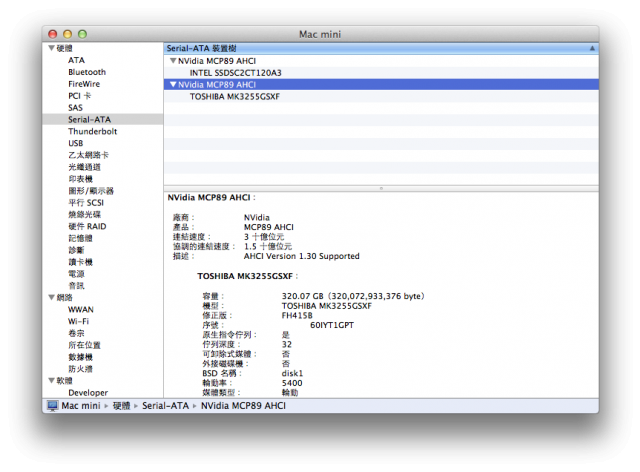Image resolution: width=640 pixels, height=472 pixels.
Task: Click the sort arrow in the Serial-ATA 裝置樹 header
Action: point(592,48)
